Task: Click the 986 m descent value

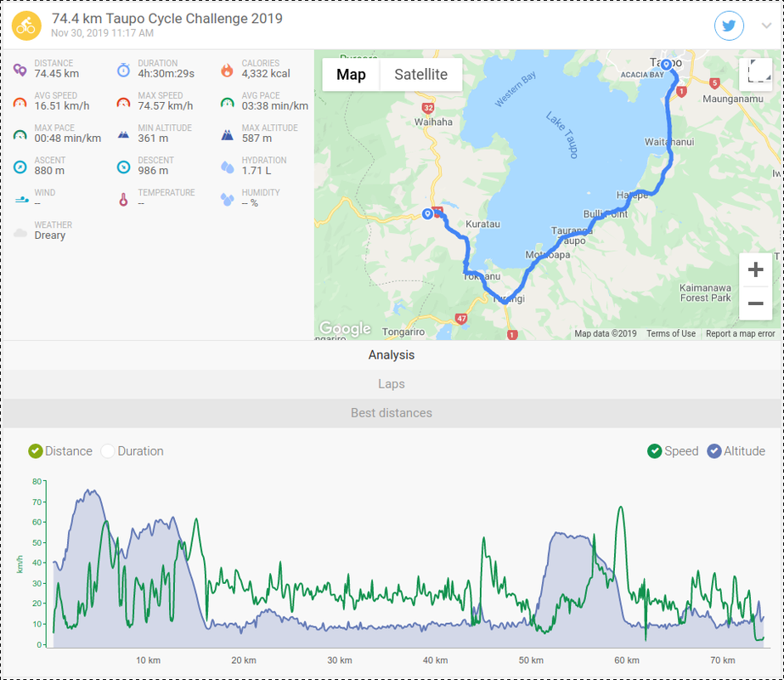Action: [153, 171]
